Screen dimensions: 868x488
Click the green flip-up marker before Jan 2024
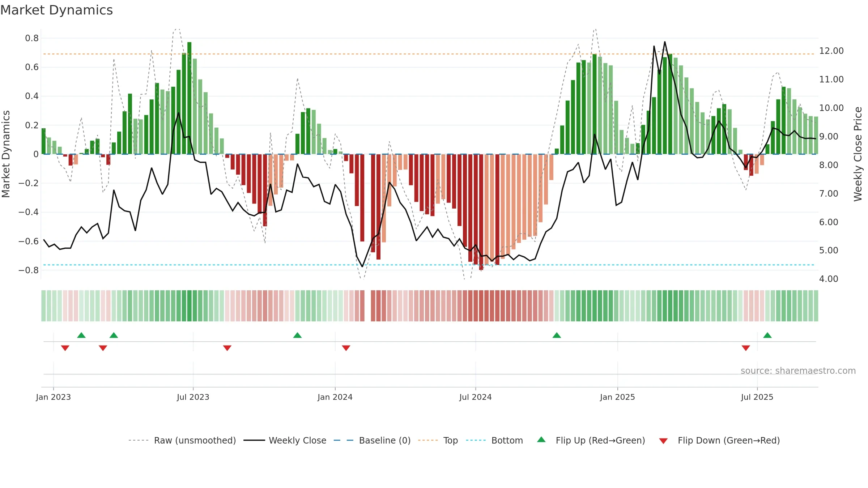(x=298, y=335)
